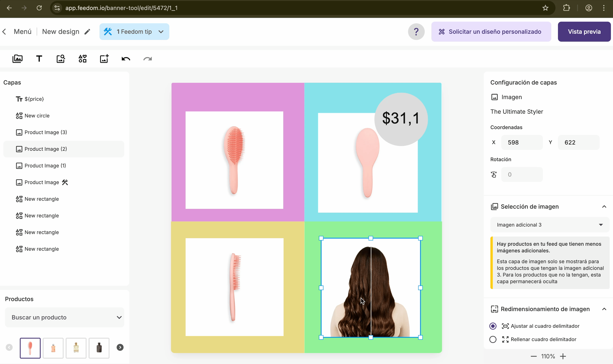The width and height of the screenshot is (613, 364).
Task: Click the zoom in plus button
Action: pos(563,356)
